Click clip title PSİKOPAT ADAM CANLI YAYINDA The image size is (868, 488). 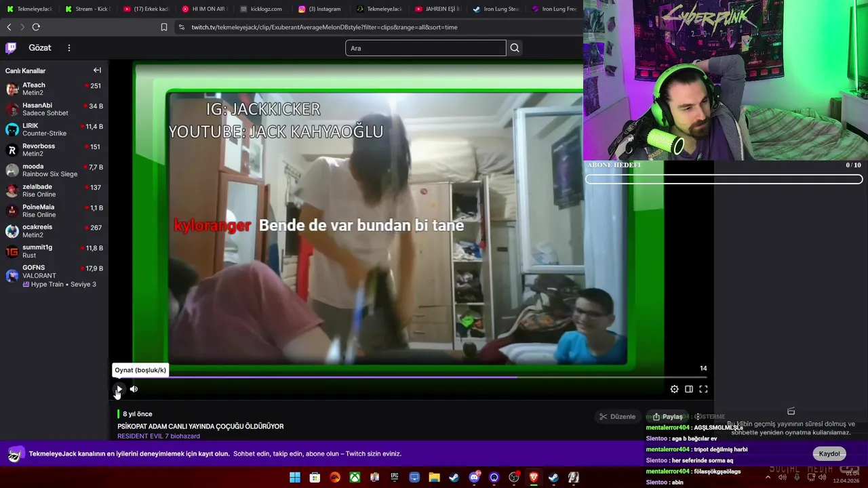pos(201,426)
